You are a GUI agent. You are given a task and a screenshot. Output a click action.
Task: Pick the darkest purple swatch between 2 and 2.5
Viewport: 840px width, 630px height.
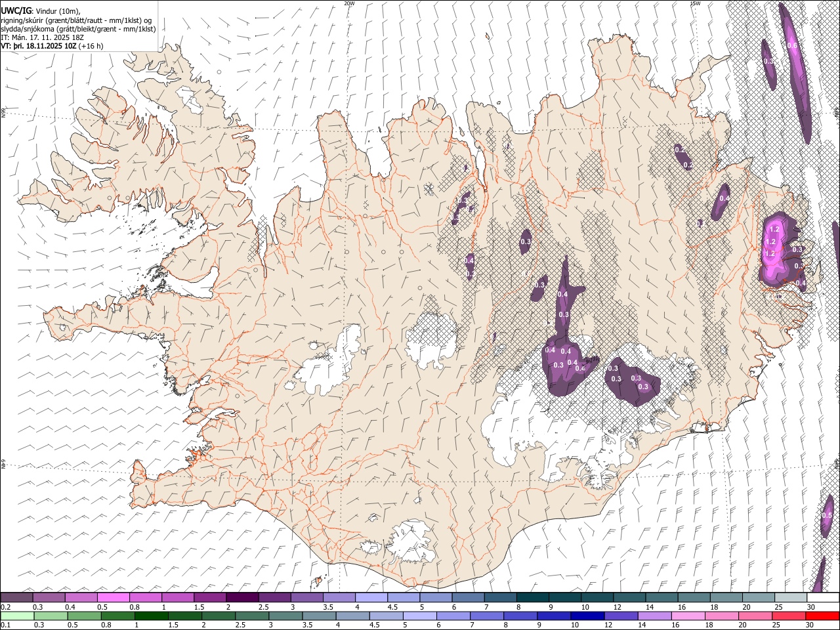coord(241,597)
